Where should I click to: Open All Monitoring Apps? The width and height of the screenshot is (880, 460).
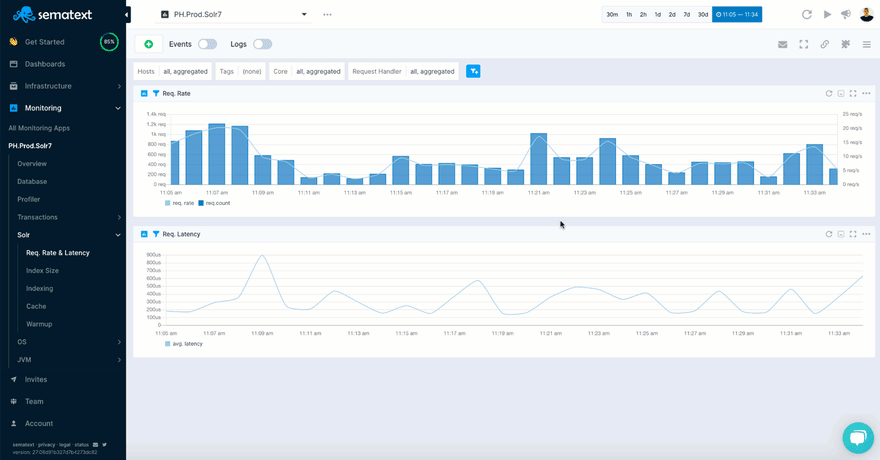39,128
